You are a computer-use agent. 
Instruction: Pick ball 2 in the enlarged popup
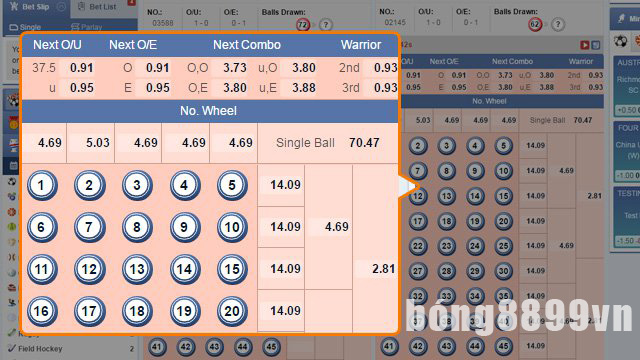pyautogui.click(x=89, y=185)
